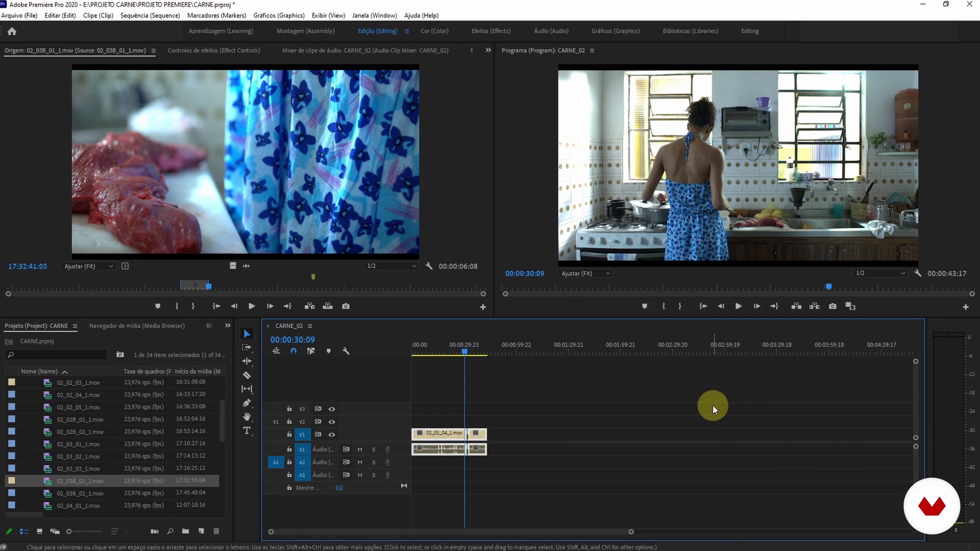Screen dimensions: 980x551
Task: Open Program monitor 1/2 resolution dropdown
Action: [x=881, y=273]
